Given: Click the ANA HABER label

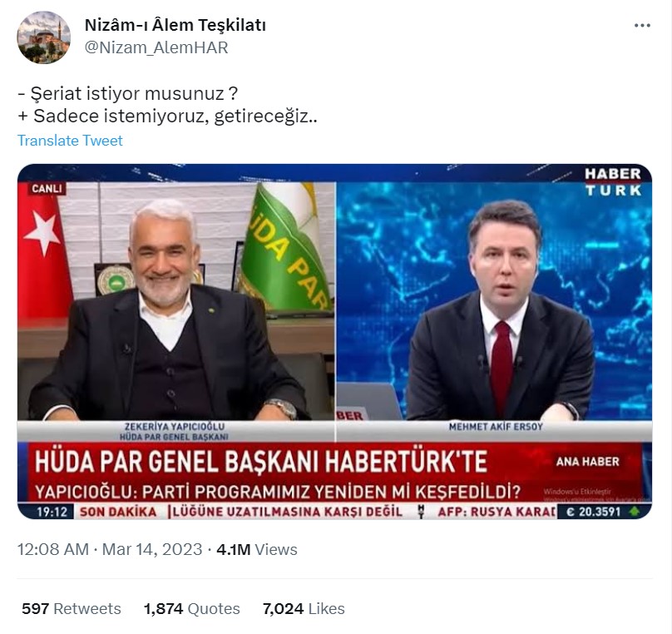Looking at the screenshot, I should point(587,462).
